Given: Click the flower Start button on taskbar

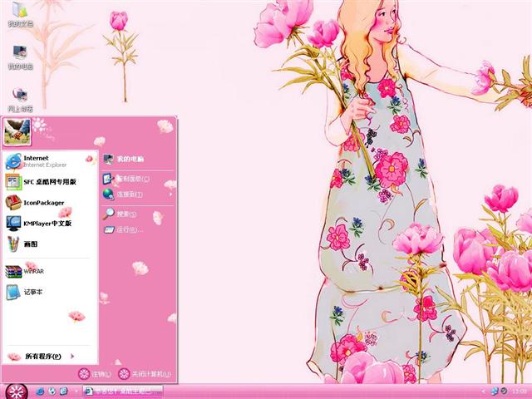Looking at the screenshot, I should [16, 392].
